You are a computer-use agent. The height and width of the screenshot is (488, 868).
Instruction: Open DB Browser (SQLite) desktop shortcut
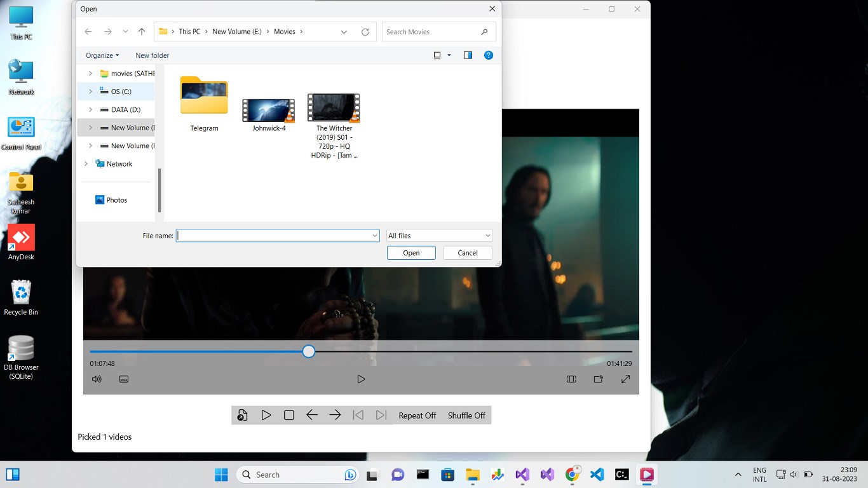pos(21,357)
